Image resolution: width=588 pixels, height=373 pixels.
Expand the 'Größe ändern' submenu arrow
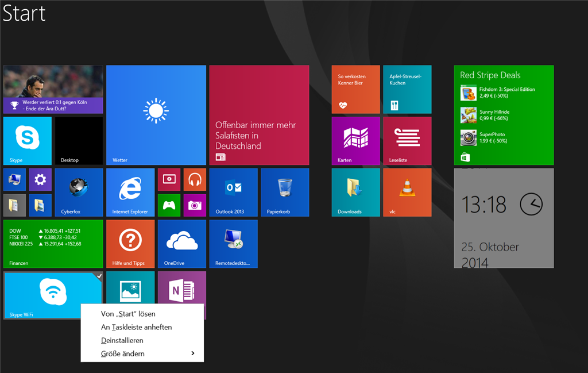pyautogui.click(x=193, y=353)
